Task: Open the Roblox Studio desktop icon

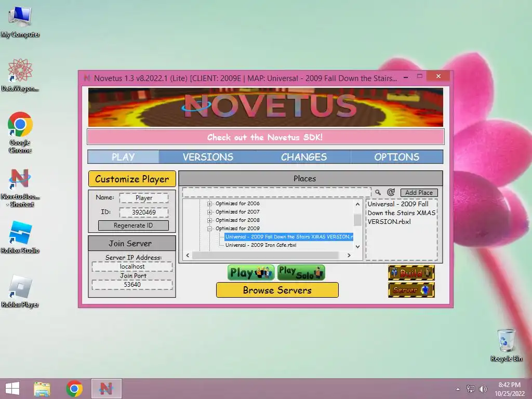Action: [20, 237]
